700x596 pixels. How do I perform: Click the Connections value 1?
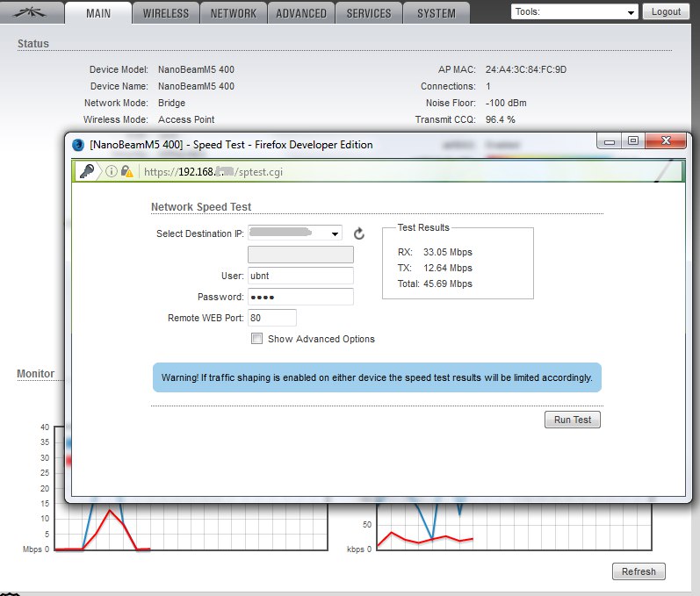488,86
